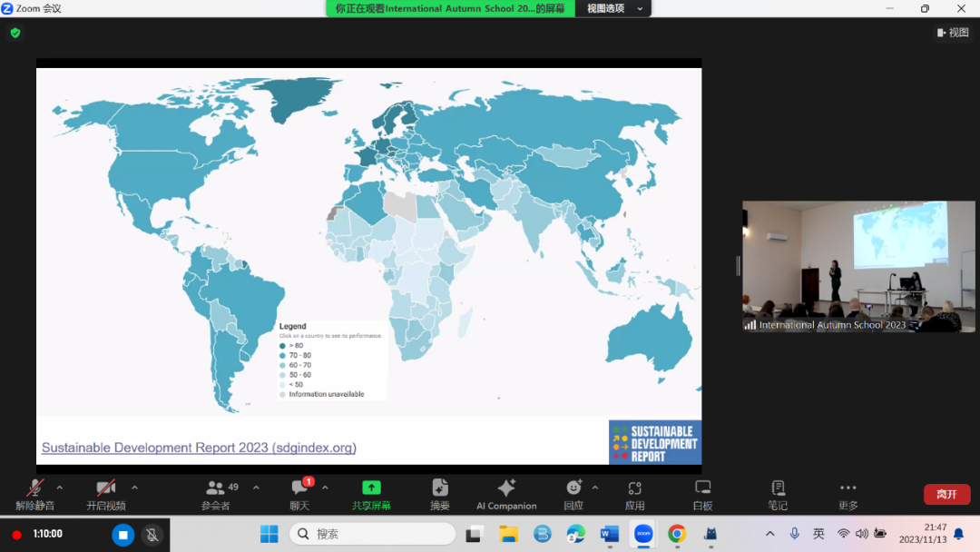Click the Windows taskbar search box
Image resolution: width=980 pixels, height=552 pixels.
(372, 534)
